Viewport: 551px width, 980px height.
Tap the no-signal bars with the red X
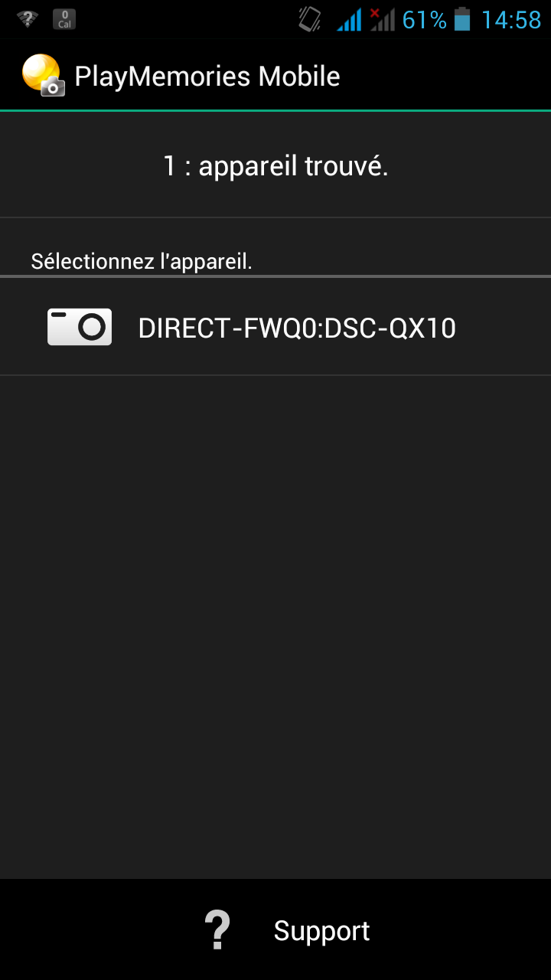point(382,19)
